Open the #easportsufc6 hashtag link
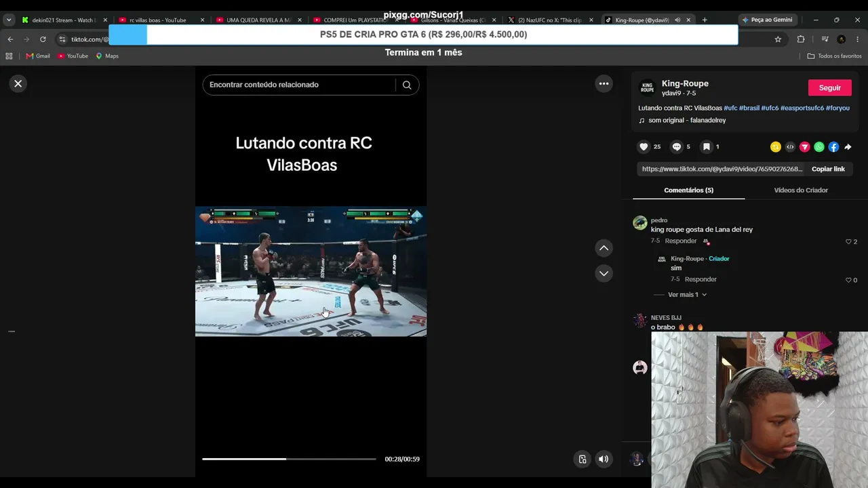Viewport: 868px width, 488px height. 802,108
